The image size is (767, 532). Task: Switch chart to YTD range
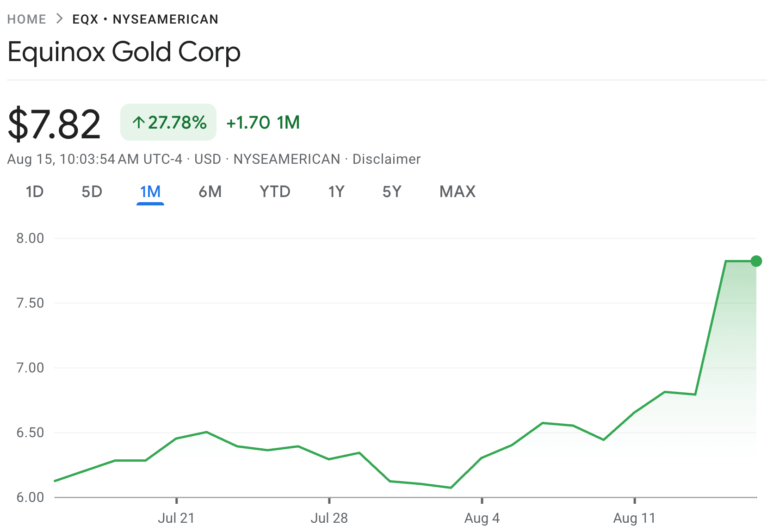275,192
